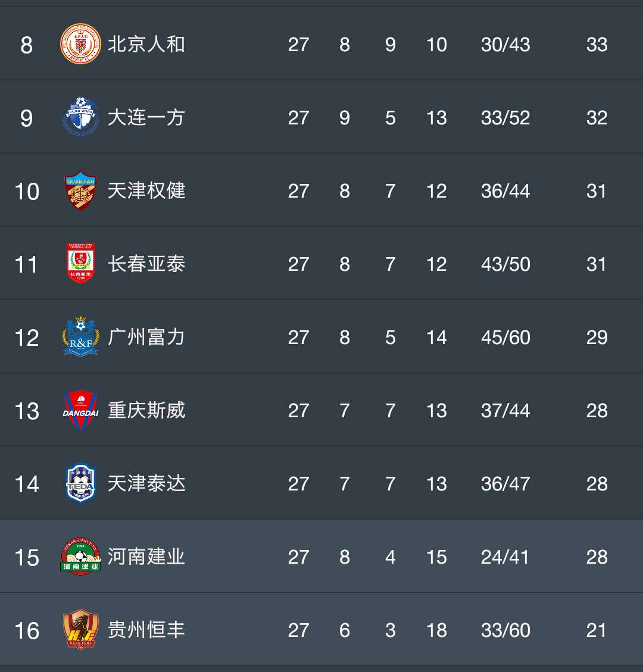The image size is (643, 672).
Task: Click the 贵州恒丰 team crest
Action: pos(82,630)
